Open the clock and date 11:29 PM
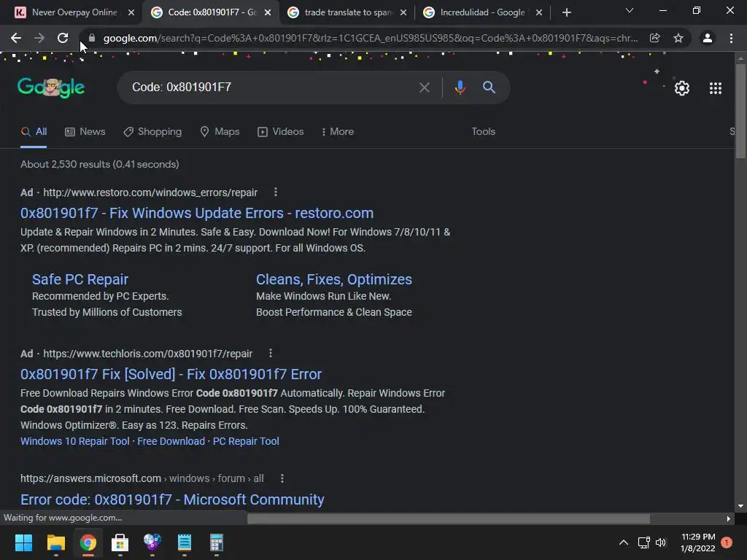 [698, 542]
